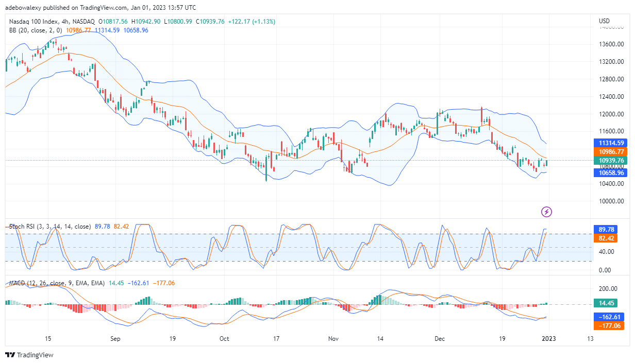Select the low value L10800.99
The image size is (635, 364).
pos(178,22)
